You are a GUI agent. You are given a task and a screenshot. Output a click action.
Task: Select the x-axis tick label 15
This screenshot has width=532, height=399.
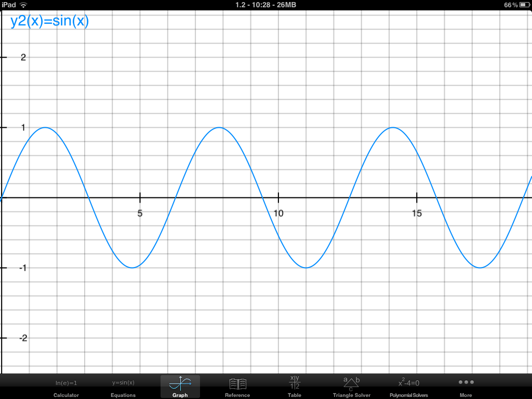pyautogui.click(x=417, y=213)
